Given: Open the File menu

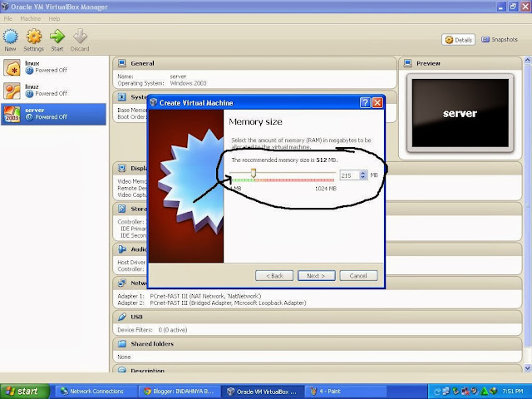Looking at the screenshot, I should (7, 18).
